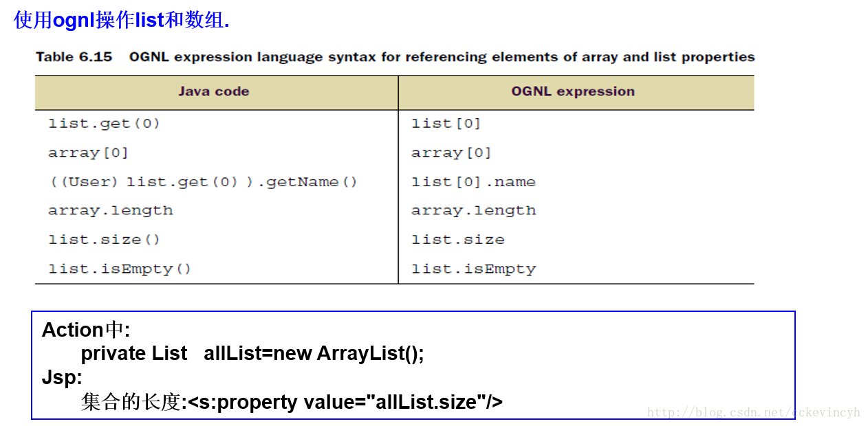Click the list[0] OGNL expression cell
This screenshot has height=426, width=868.
coord(446,124)
